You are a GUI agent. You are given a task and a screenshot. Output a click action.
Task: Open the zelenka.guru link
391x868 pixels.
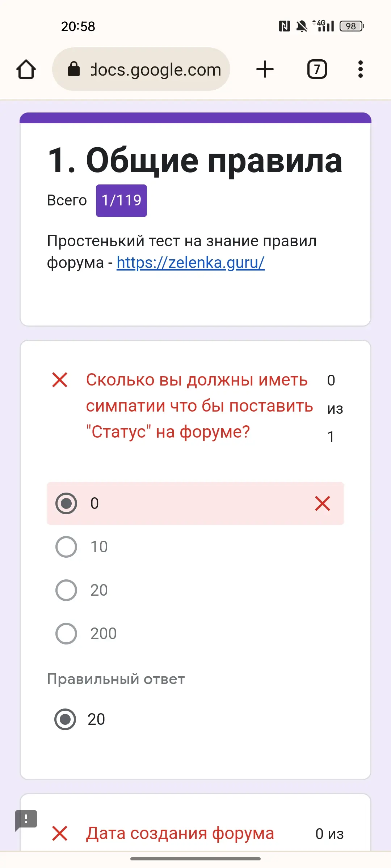point(190,263)
